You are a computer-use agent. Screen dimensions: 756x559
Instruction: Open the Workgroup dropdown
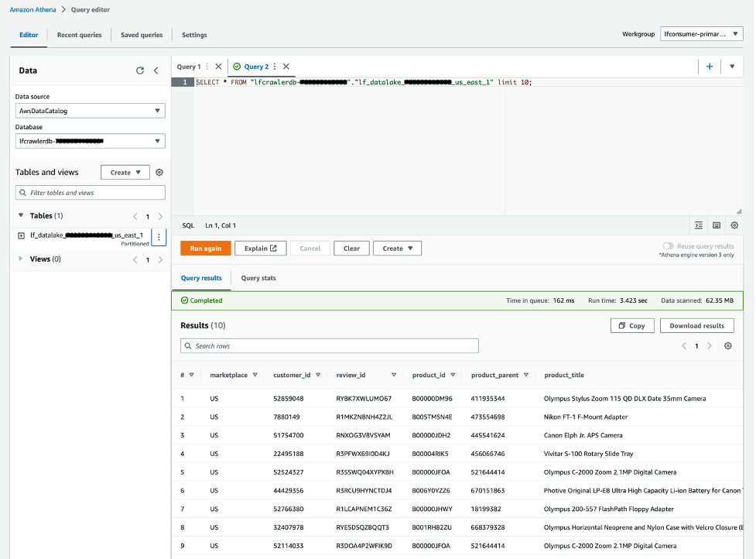pyautogui.click(x=701, y=34)
